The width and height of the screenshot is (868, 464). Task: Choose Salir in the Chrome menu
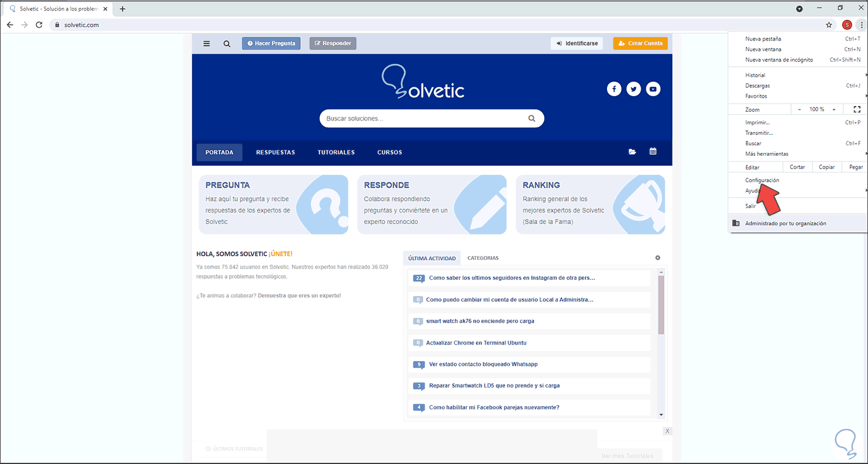pos(798,206)
